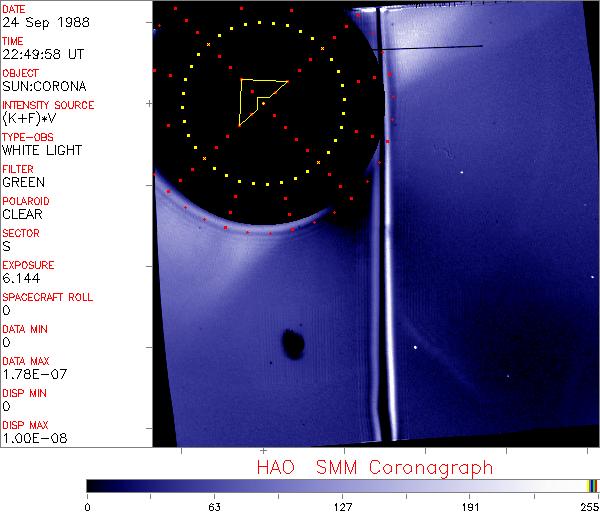This screenshot has width=600, height=512.
Task: Click the WHITE LIGHT observation type value
Action: (42, 150)
